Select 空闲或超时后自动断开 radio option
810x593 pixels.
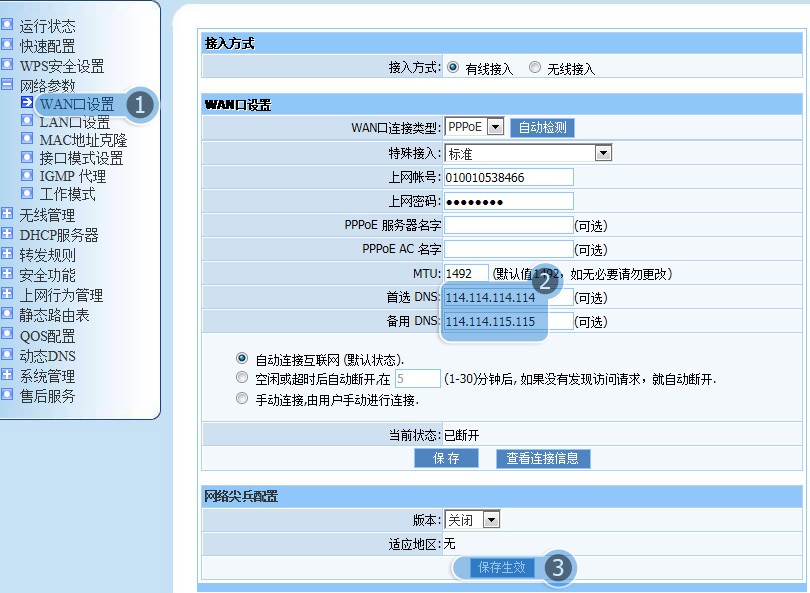(x=242, y=378)
